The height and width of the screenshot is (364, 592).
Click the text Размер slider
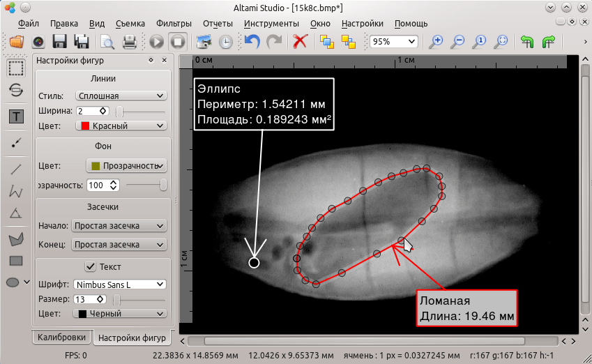pos(139,300)
